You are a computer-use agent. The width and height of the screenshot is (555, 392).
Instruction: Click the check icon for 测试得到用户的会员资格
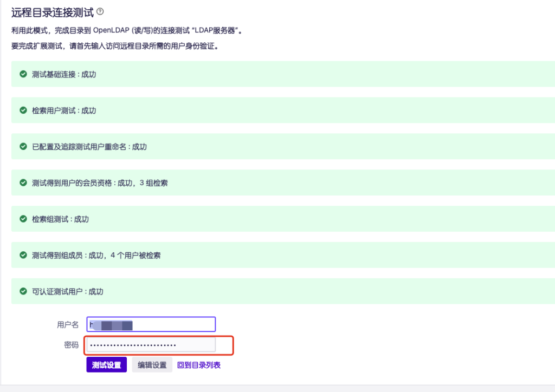(x=23, y=183)
